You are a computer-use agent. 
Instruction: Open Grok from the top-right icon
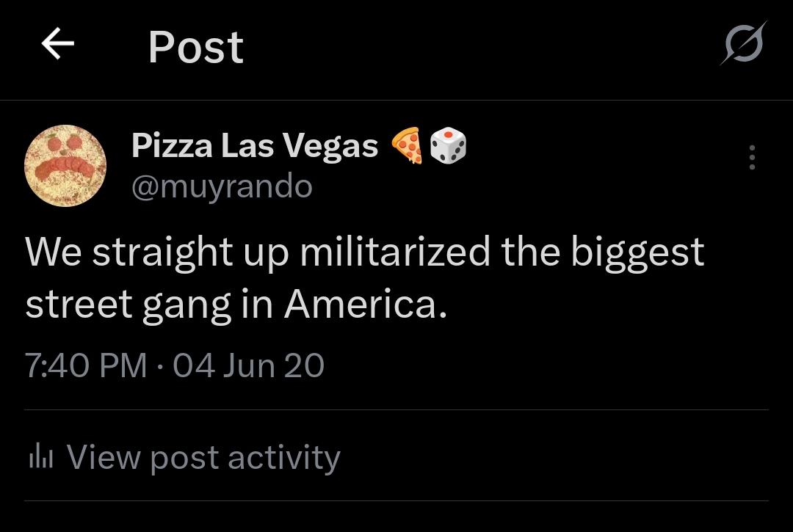point(742,44)
